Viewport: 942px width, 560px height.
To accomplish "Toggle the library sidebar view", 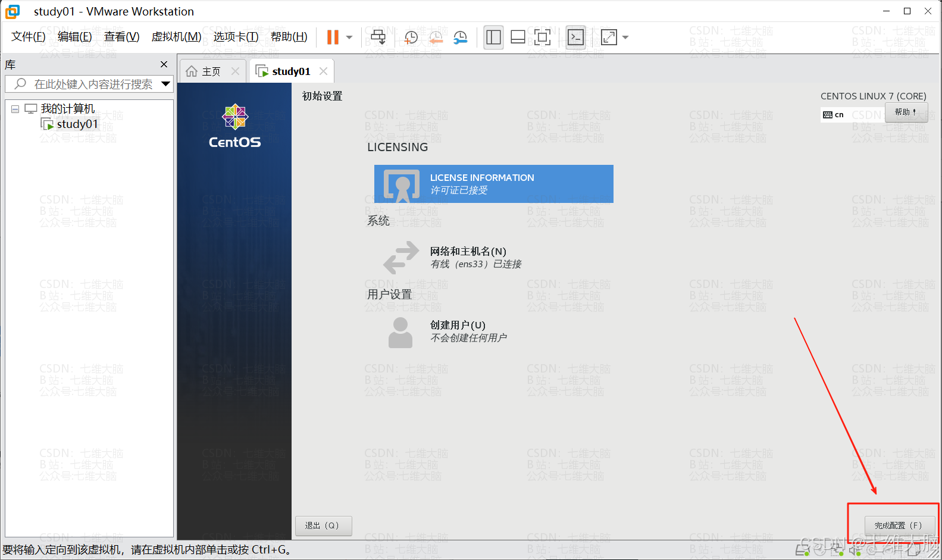I will pyautogui.click(x=493, y=37).
